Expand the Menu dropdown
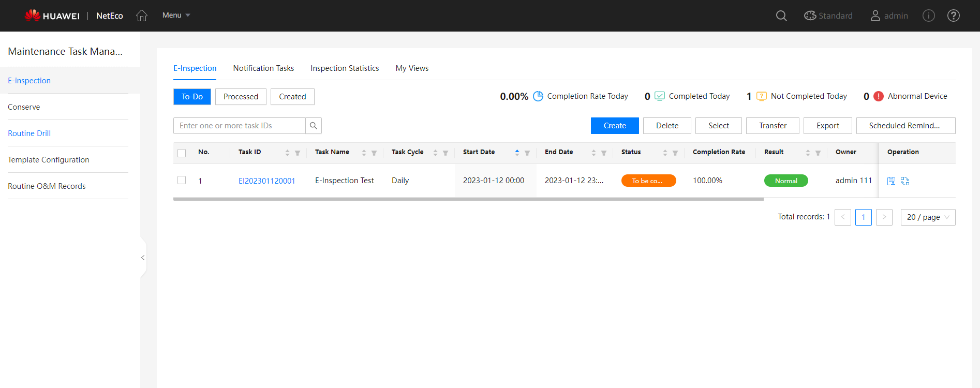This screenshot has width=980, height=388. point(176,16)
